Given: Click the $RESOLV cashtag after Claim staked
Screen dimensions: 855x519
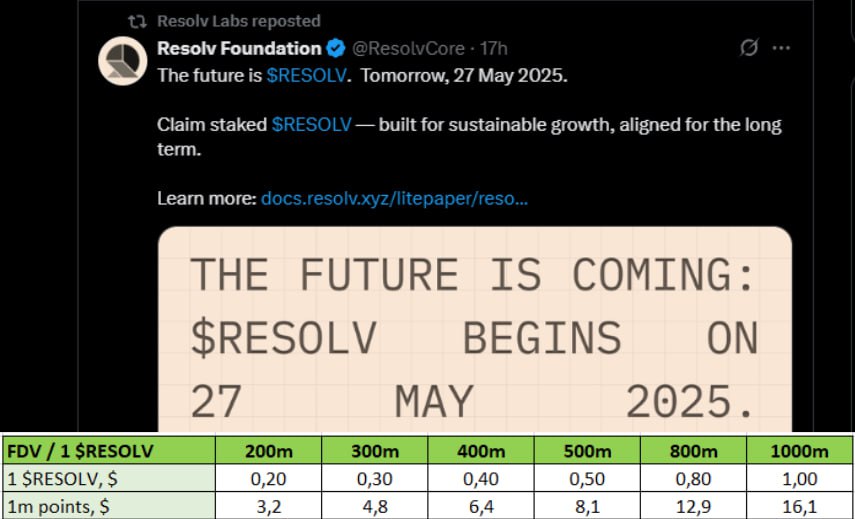Looking at the screenshot, I should click(312, 125).
